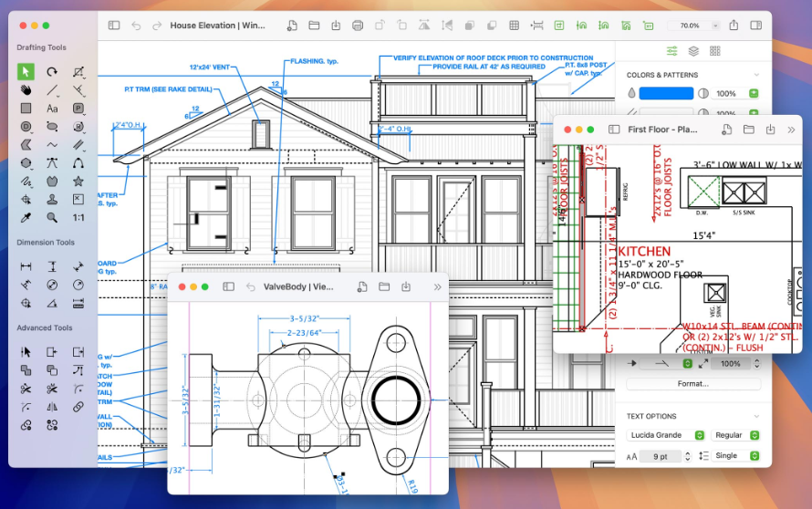
Task: Choose the diameter dimension tool
Action: pyautogui.click(x=52, y=285)
